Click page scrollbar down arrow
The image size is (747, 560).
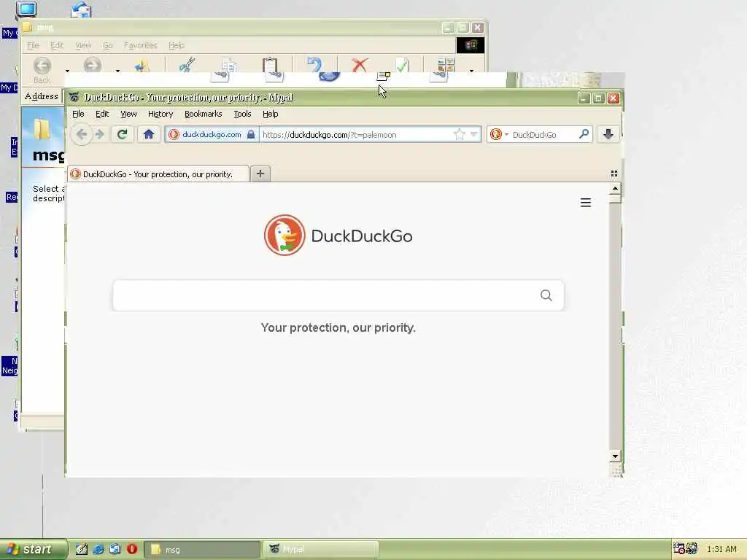[x=615, y=456]
